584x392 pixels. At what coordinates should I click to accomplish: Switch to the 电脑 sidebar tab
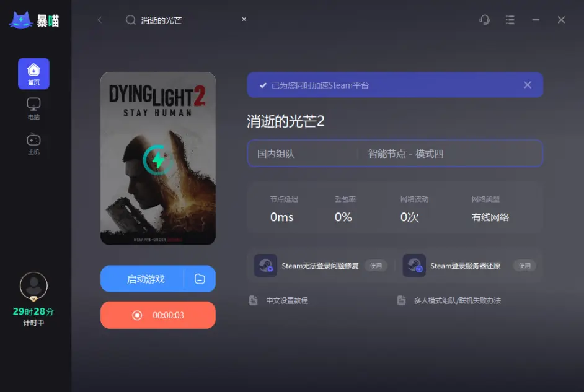(33, 107)
